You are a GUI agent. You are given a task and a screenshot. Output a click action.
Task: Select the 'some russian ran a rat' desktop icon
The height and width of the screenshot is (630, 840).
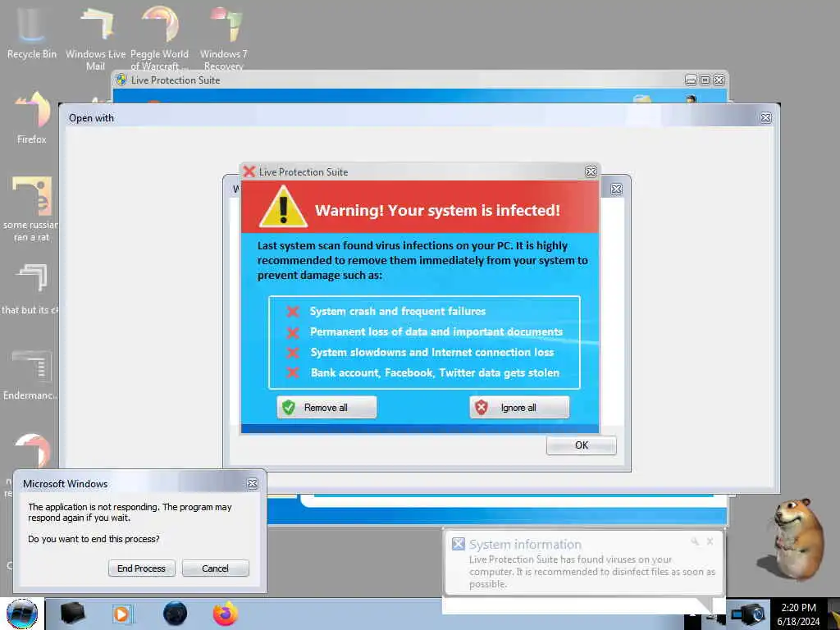pyautogui.click(x=31, y=209)
